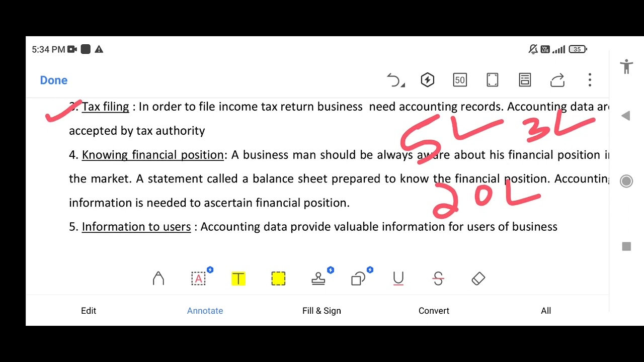The height and width of the screenshot is (362, 644).
Task: Tap the warning triangle status icon
Action: (x=99, y=49)
